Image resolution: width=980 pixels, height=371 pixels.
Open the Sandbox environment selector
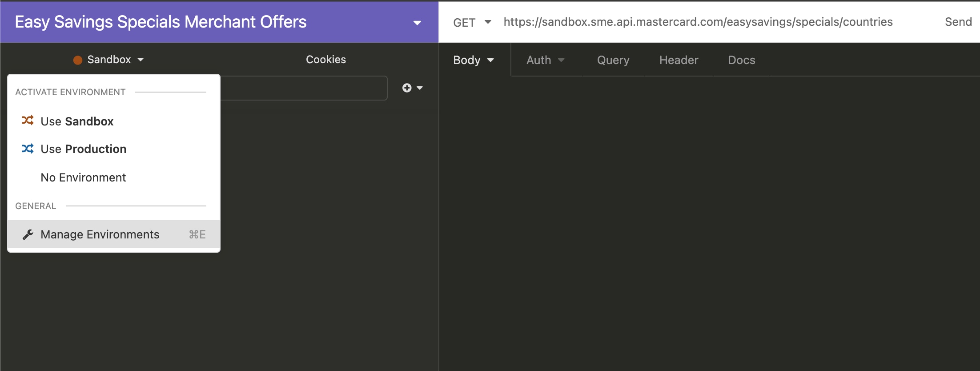109,60
